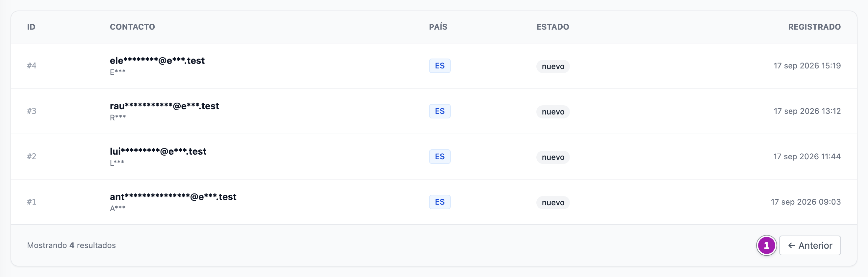868x277 pixels.
Task: Click the masked name L***
Action: tap(117, 163)
